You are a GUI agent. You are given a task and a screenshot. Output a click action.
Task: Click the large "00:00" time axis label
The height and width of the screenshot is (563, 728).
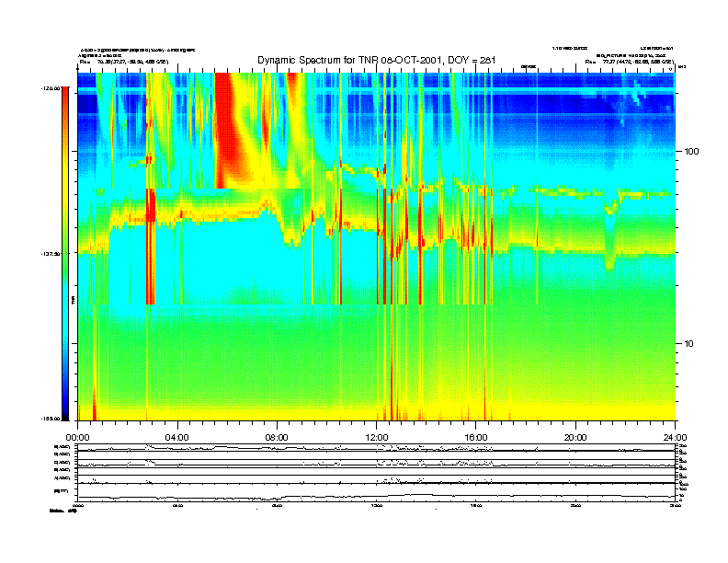click(78, 438)
